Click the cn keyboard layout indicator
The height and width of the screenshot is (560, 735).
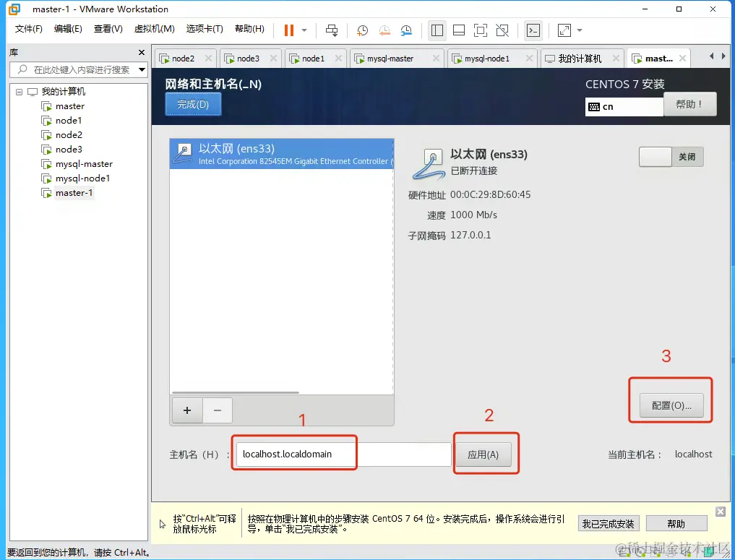[x=624, y=107]
